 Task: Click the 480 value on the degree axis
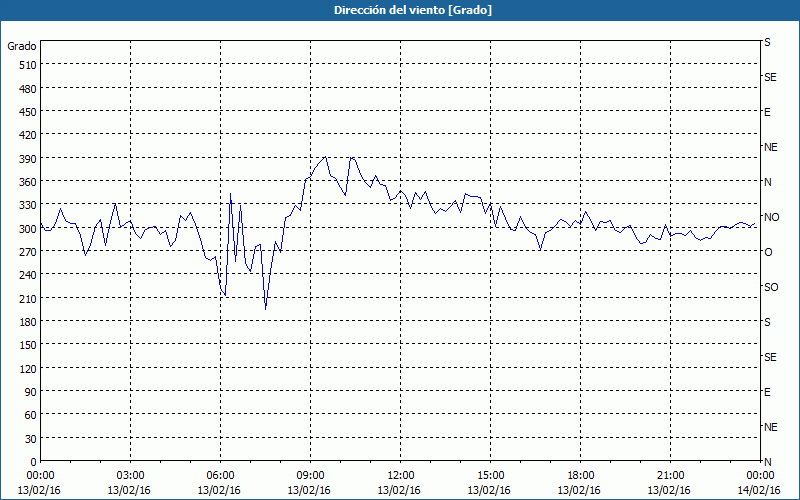click(x=29, y=89)
